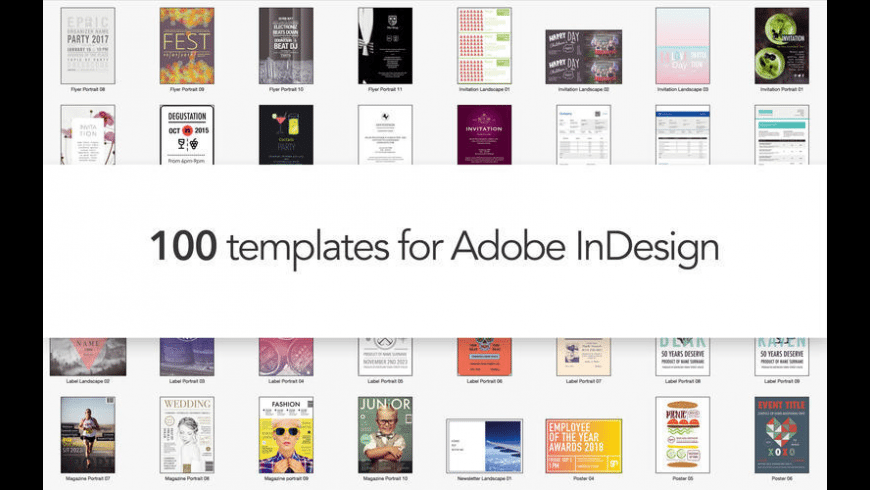Select the Wedding magazine cover thumbnail
870x490 pixels.
pyautogui.click(x=187, y=435)
